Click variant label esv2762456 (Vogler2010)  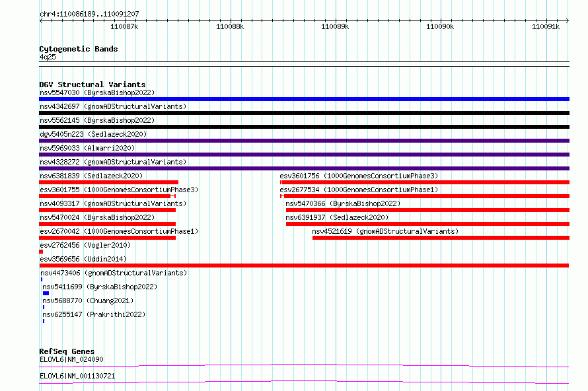click(85, 245)
